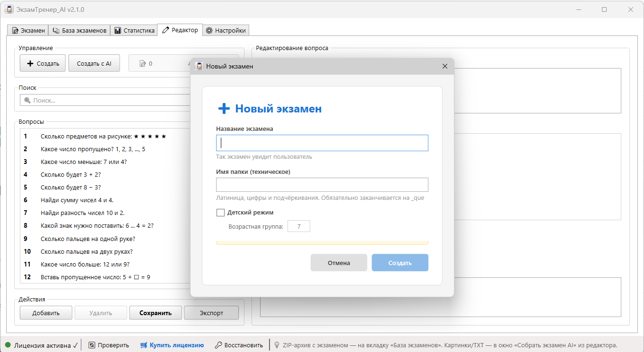Click the Сохранить button
The height and width of the screenshot is (352, 644).
click(156, 313)
